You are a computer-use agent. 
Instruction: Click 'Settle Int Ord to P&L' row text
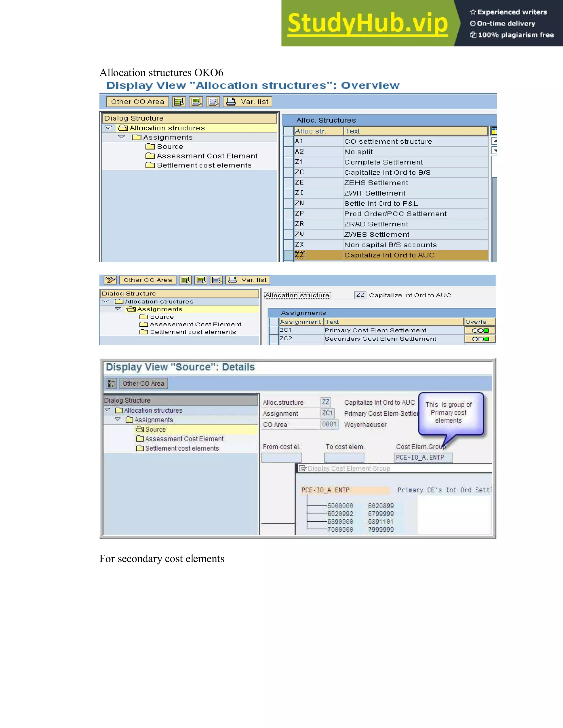tap(381, 203)
